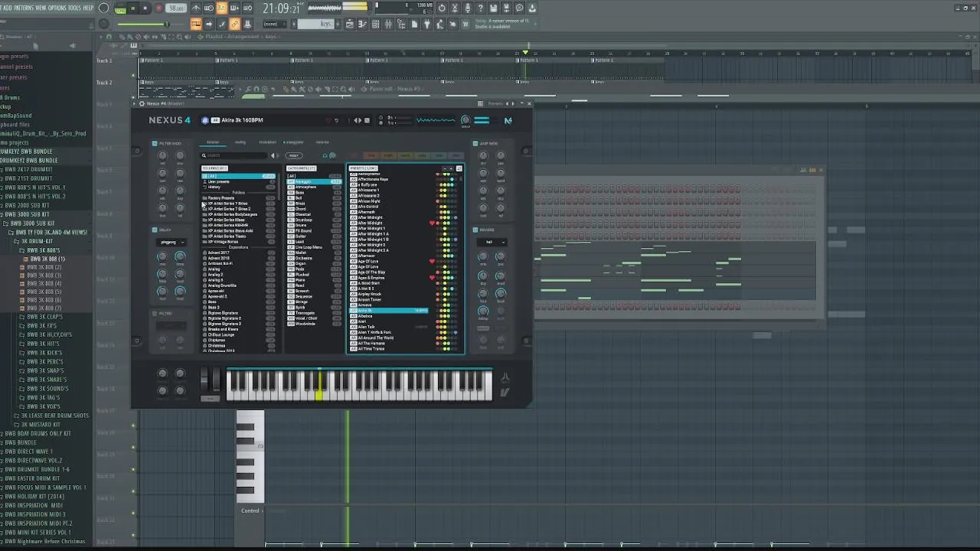
Task: Click the Nexus favorite heart icon in header
Action: click(328, 120)
